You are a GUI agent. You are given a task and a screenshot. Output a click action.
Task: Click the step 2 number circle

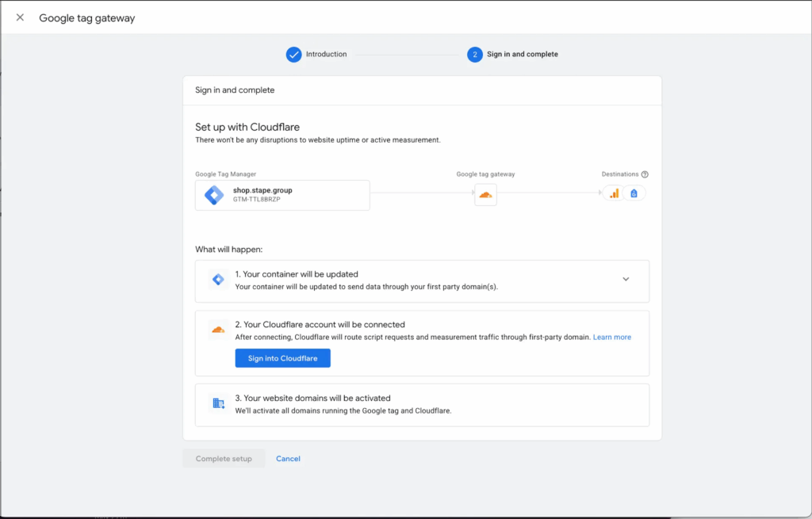point(474,55)
